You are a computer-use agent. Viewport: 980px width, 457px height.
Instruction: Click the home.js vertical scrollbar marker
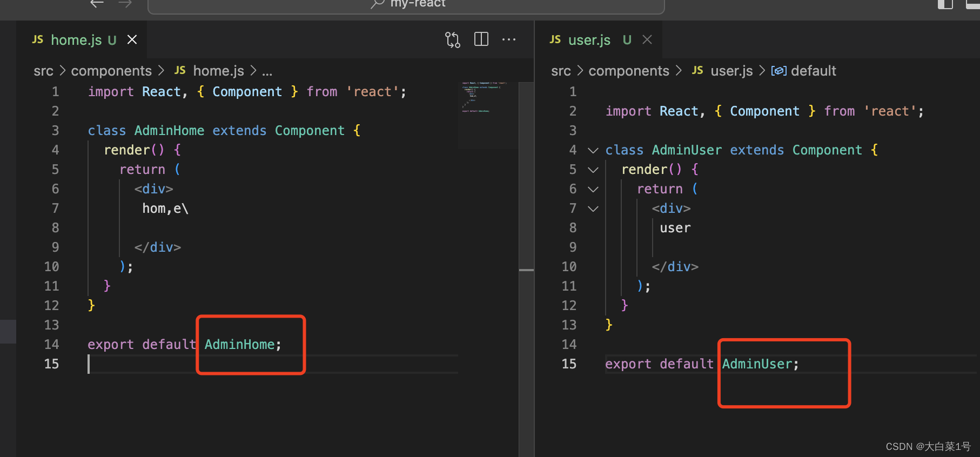click(526, 270)
